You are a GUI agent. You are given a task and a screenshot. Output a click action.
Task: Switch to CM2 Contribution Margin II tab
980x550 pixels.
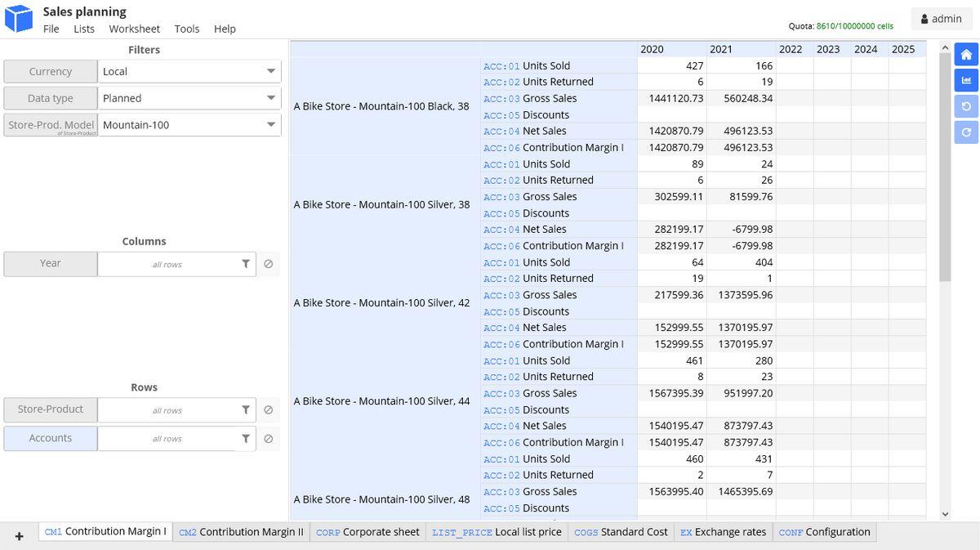(x=241, y=532)
